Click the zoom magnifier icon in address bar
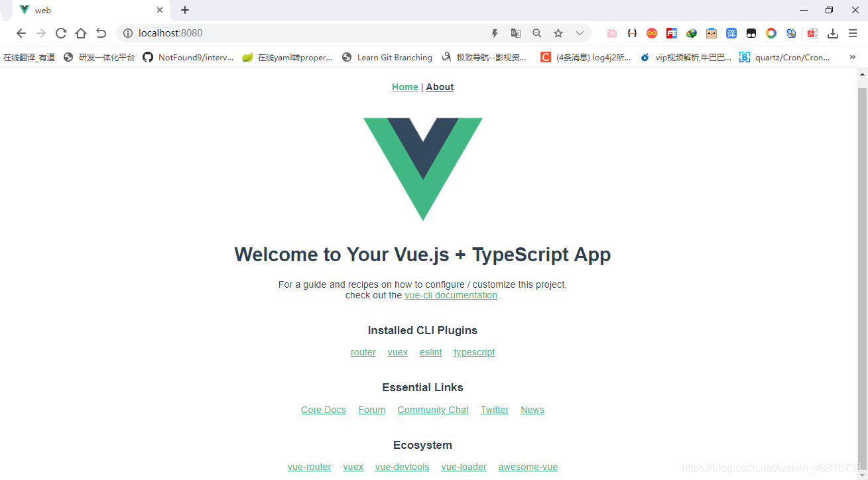Viewport: 868px width, 480px height. coord(537,33)
